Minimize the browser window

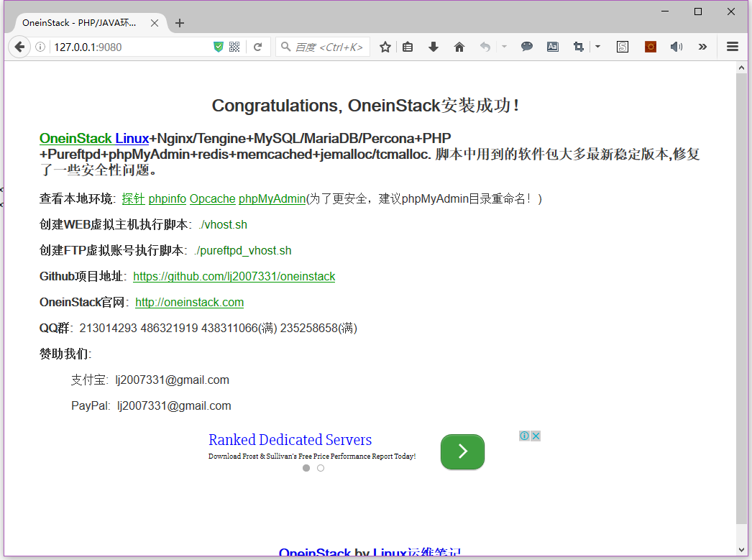point(665,12)
